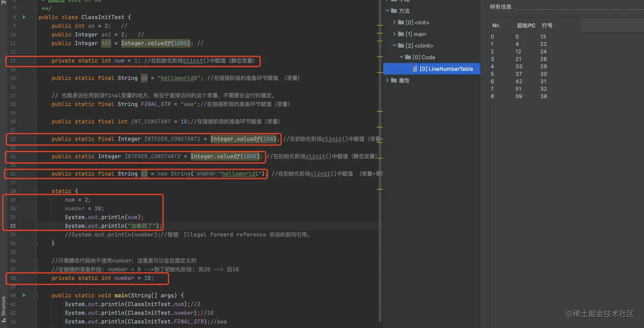Run main method from the line 40 gutter arrow
This screenshot has height=328, width=644.
click(24, 295)
